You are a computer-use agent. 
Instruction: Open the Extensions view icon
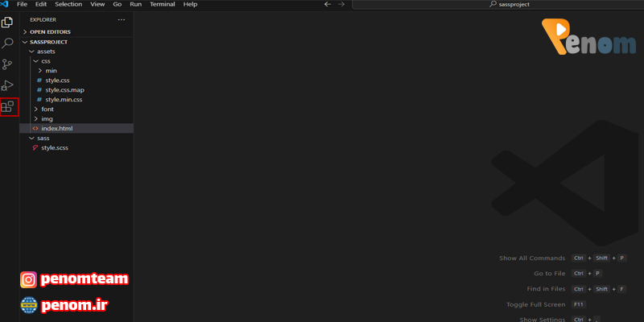(x=9, y=106)
